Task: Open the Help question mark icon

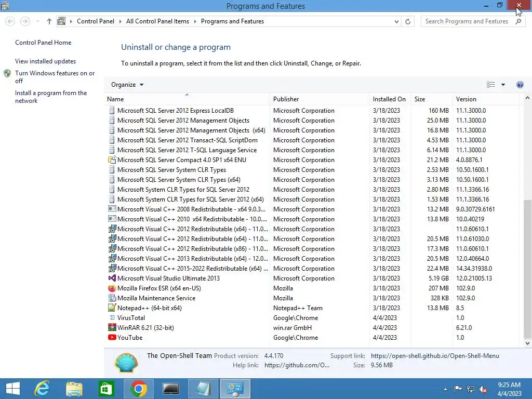Action: point(520,85)
